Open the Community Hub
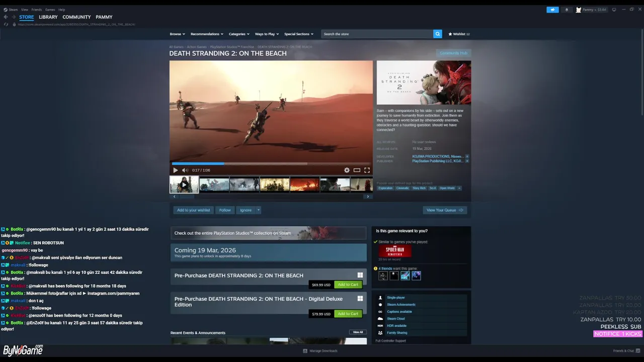 click(453, 53)
